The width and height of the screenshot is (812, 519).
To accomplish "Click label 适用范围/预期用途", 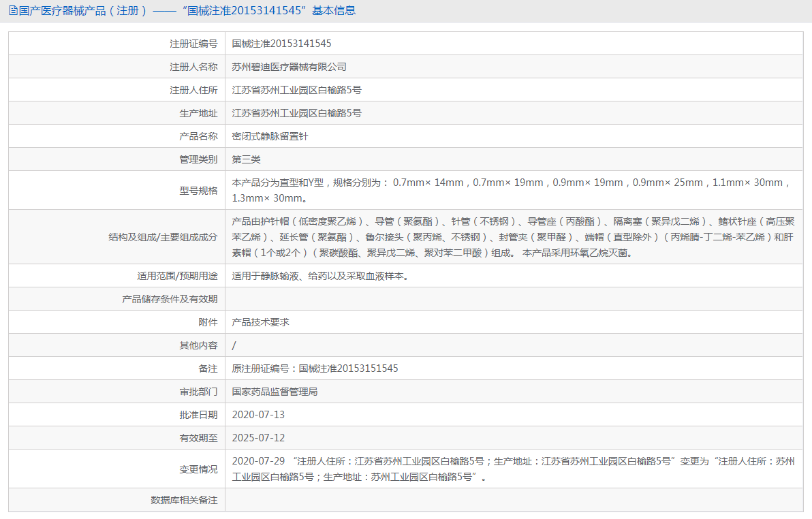I will pyautogui.click(x=177, y=276).
